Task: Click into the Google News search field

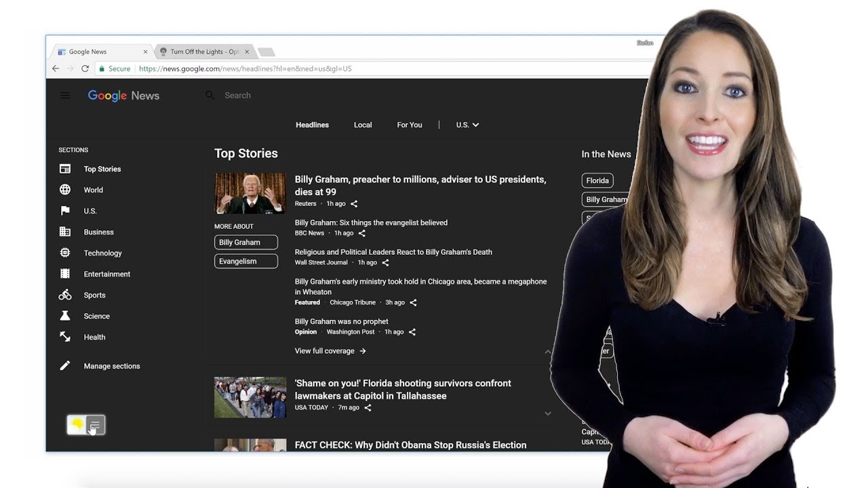Action: pyautogui.click(x=339, y=96)
